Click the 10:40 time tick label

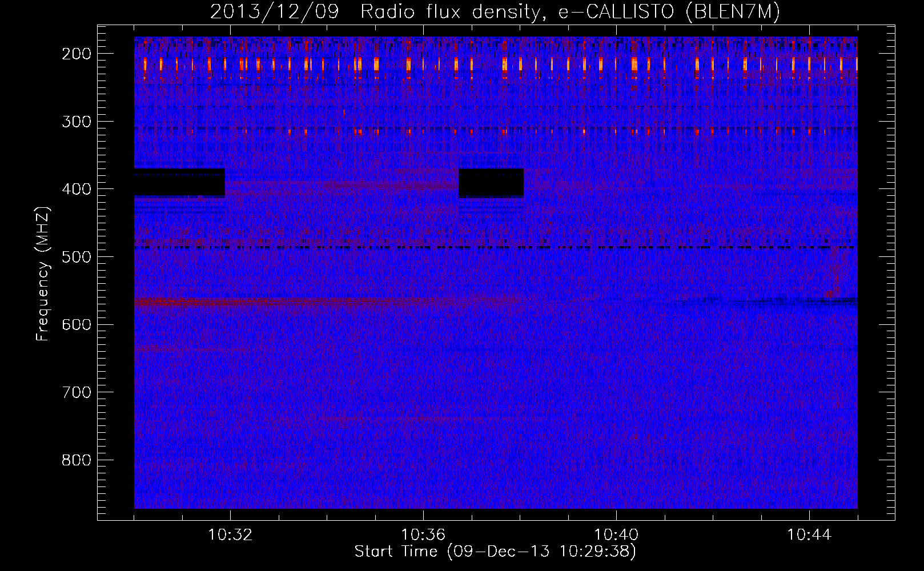click(616, 535)
